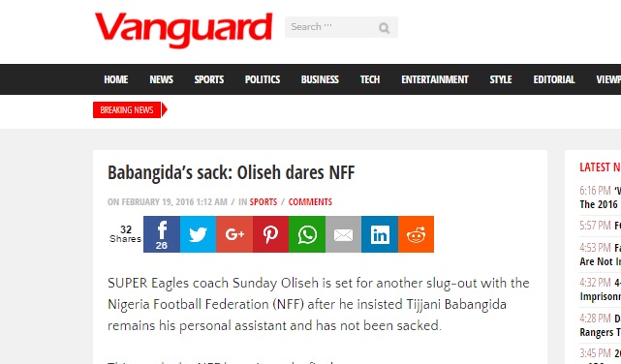Click the Vanguard logo
The width and height of the screenshot is (621, 364).
point(183,29)
